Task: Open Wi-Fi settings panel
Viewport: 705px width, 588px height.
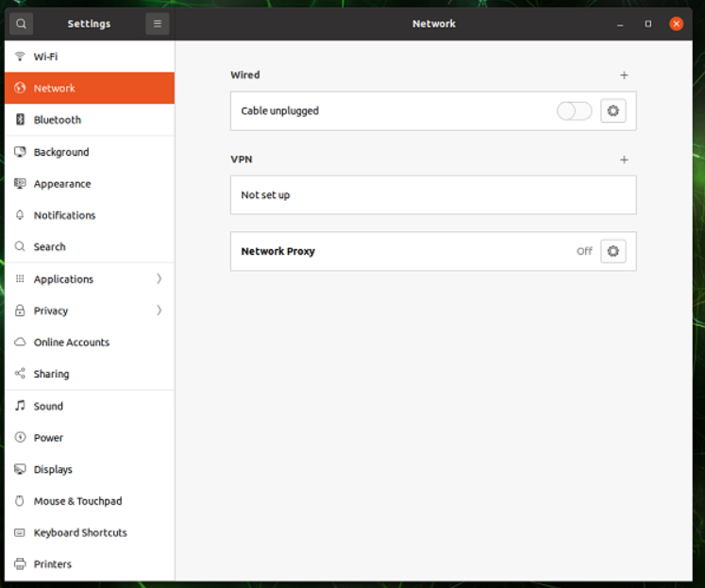Action: [x=90, y=57]
